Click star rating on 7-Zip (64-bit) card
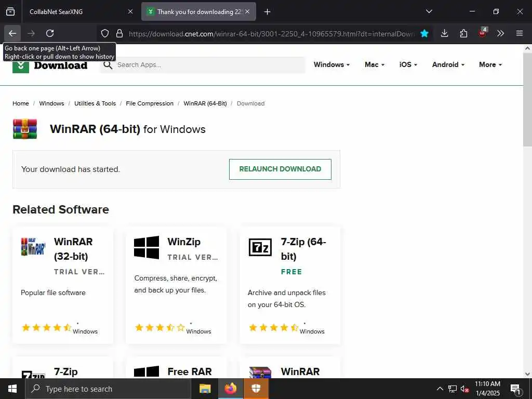The width and height of the screenshot is (532, 399). tap(273, 327)
